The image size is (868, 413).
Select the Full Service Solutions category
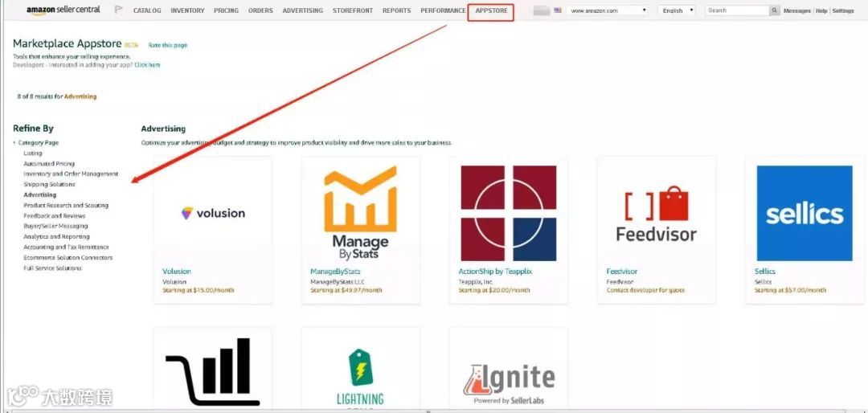point(52,268)
